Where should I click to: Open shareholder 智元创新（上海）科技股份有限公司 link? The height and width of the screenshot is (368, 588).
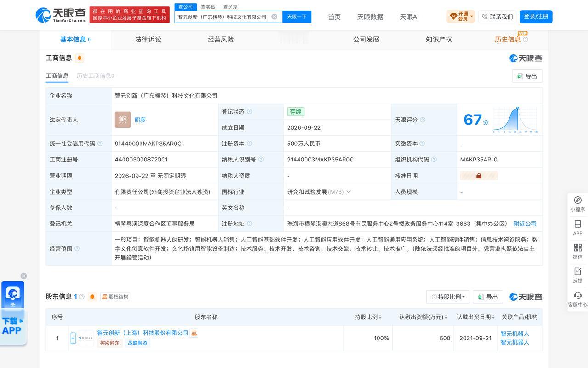(143, 333)
